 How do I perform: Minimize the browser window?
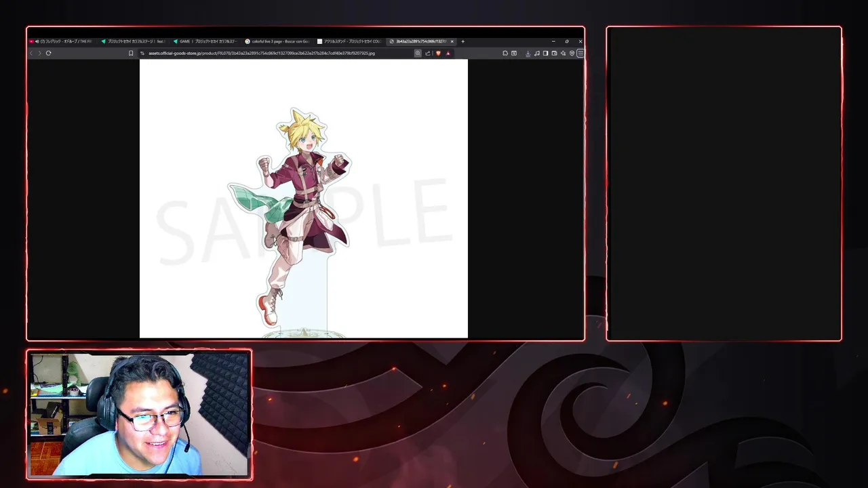553,41
